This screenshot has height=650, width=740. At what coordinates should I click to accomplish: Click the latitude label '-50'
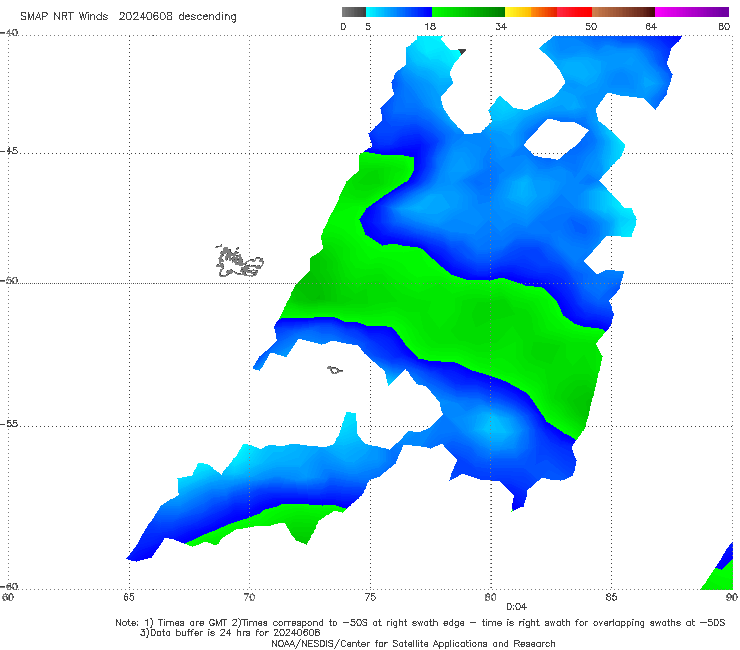tap(9, 281)
